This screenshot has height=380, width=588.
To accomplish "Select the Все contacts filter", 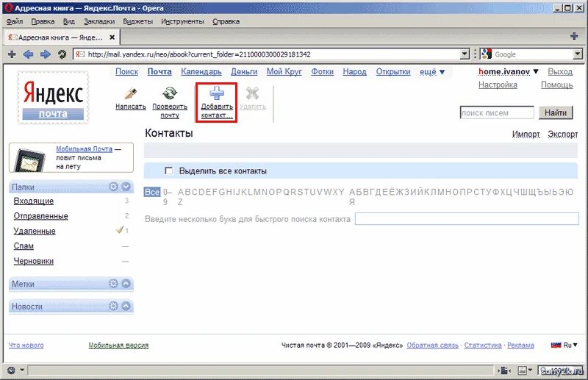I will (152, 192).
